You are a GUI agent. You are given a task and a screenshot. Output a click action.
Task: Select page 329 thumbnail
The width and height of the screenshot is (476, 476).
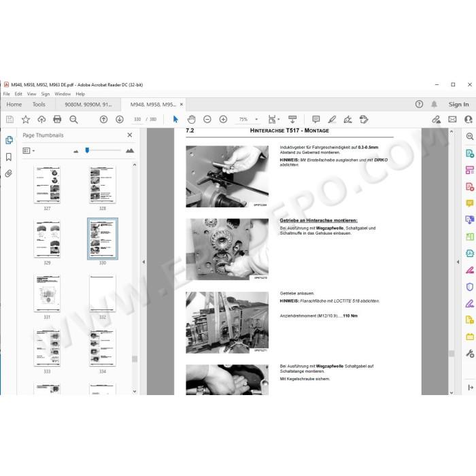pyautogui.click(x=47, y=239)
